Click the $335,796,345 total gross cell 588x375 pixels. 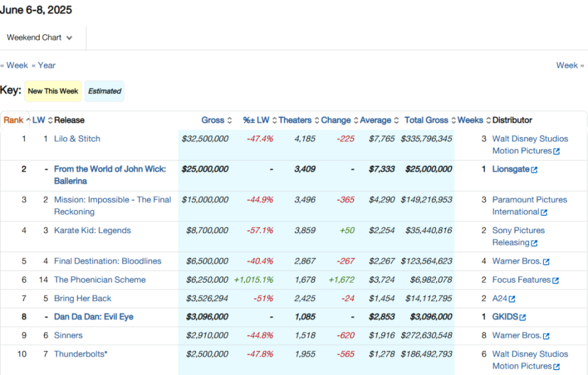[x=426, y=139]
